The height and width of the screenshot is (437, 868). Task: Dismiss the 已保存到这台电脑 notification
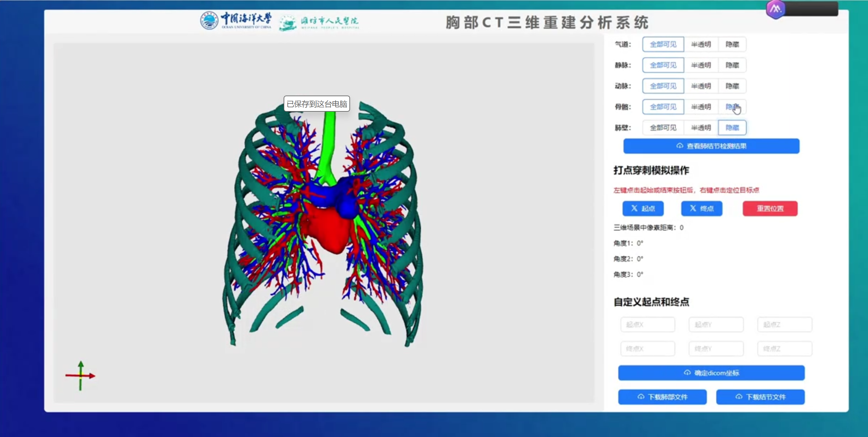[317, 104]
